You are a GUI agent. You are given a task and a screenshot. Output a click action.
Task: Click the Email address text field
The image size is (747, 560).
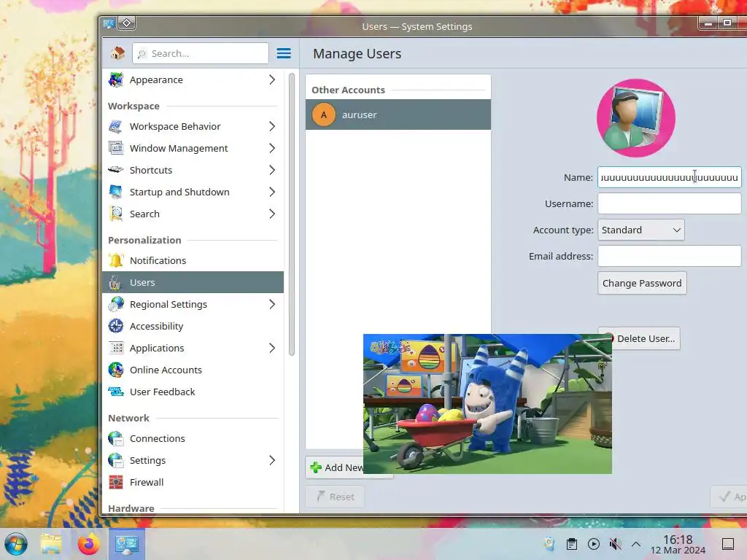click(x=670, y=256)
